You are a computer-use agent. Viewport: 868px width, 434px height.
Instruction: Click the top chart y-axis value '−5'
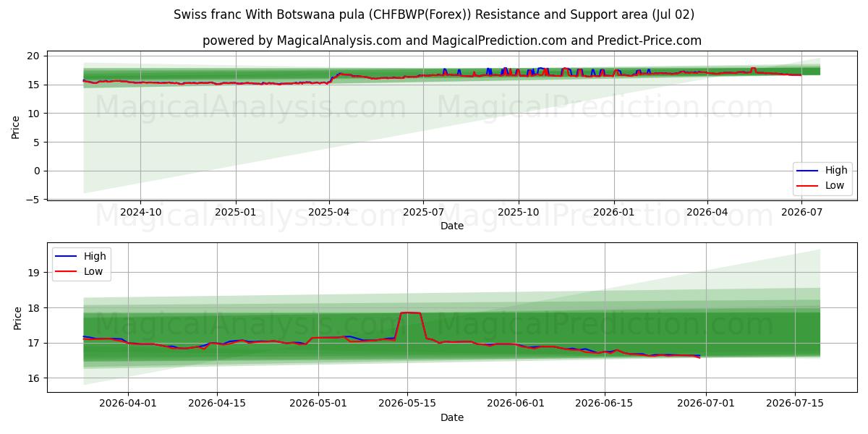pyautogui.click(x=33, y=200)
